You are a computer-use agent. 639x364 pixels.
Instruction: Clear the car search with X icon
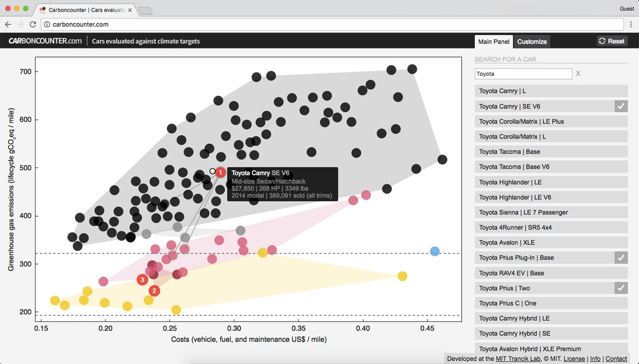coord(578,74)
